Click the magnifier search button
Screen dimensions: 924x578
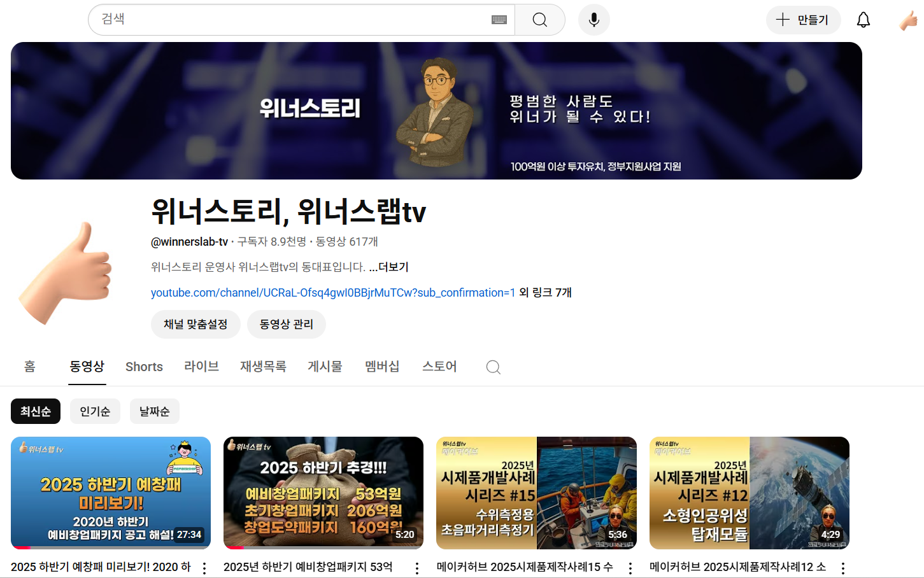coord(540,20)
